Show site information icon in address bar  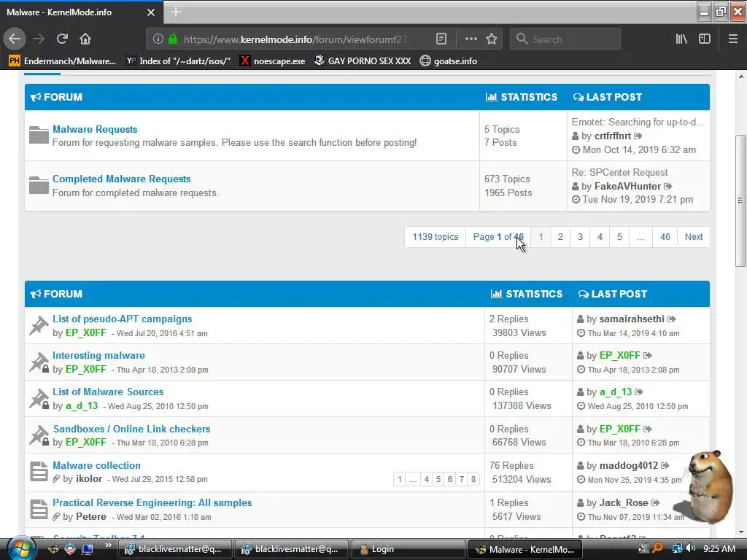click(x=158, y=39)
